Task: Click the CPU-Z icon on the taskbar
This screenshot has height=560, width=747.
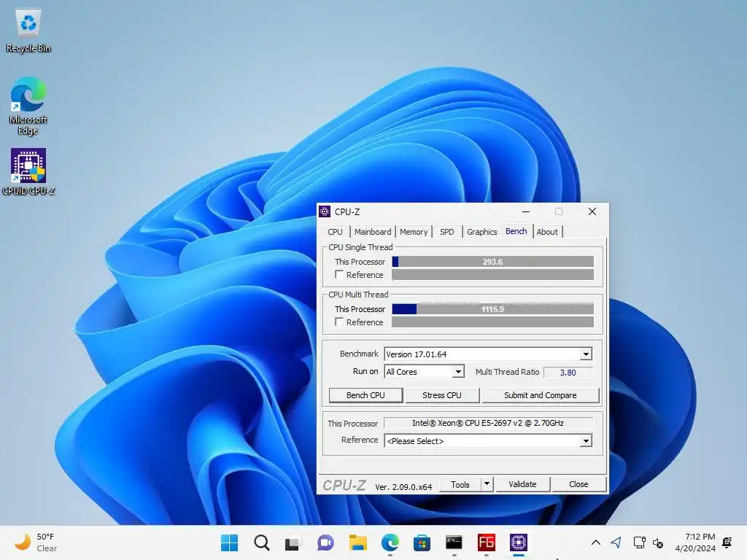Action: (x=519, y=542)
